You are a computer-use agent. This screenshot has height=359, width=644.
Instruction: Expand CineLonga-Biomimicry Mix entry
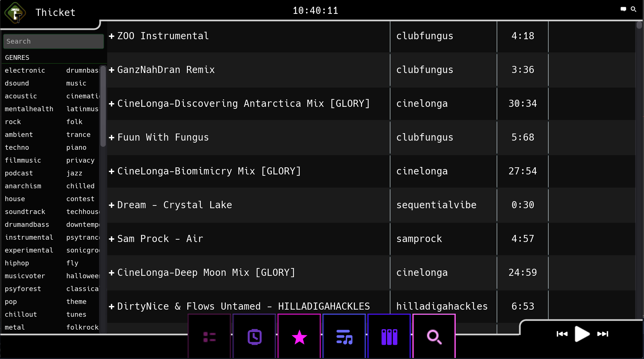[112, 171]
